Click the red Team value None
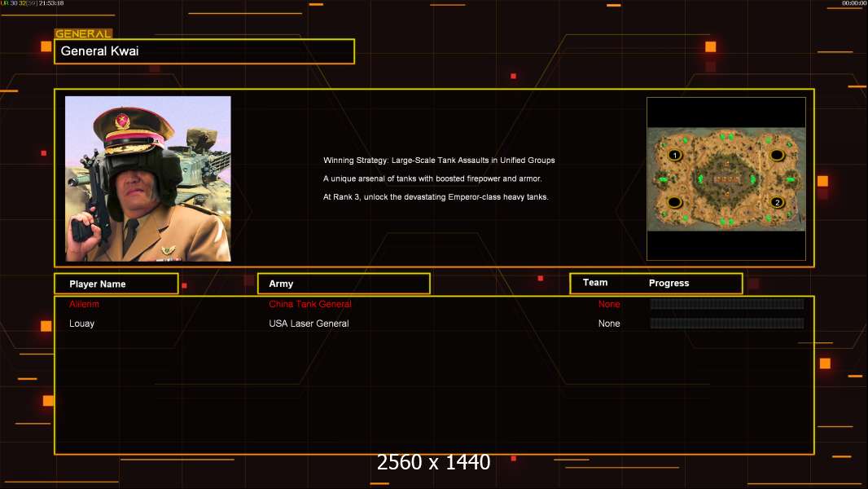Screen dimensions: 868x489 (609, 304)
